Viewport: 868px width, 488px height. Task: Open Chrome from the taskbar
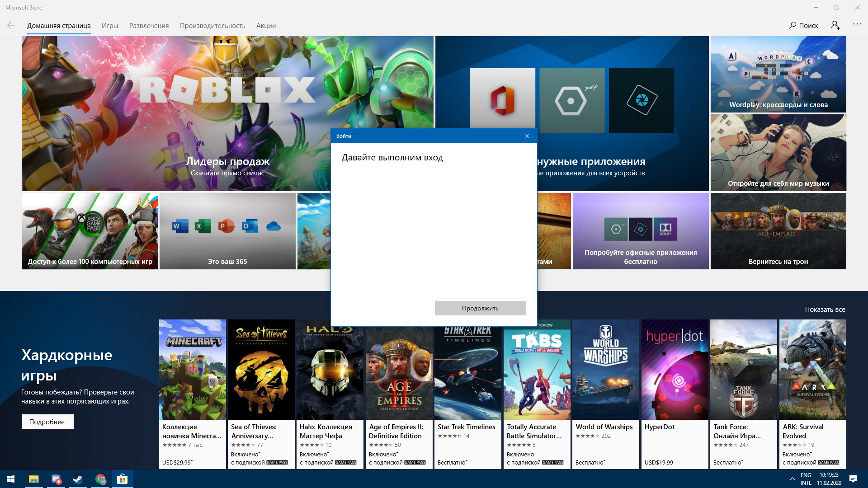100,479
